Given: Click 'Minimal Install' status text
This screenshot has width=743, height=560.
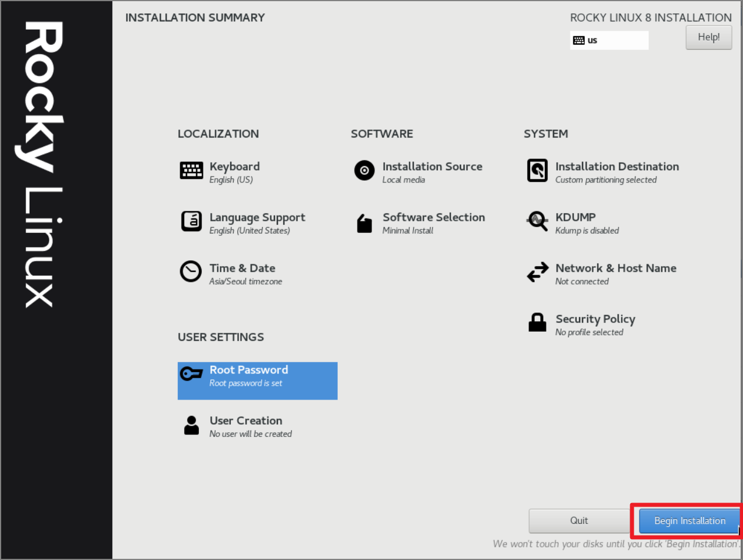Looking at the screenshot, I should tap(408, 231).
